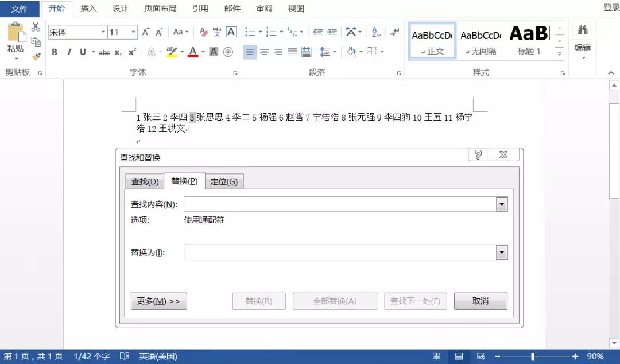Open the Find what history dropdown
This screenshot has width=620, height=364.
click(502, 204)
